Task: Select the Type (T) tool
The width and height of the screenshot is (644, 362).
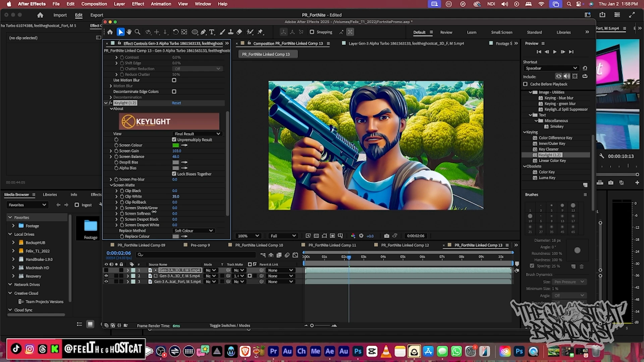Action: tap(212, 32)
